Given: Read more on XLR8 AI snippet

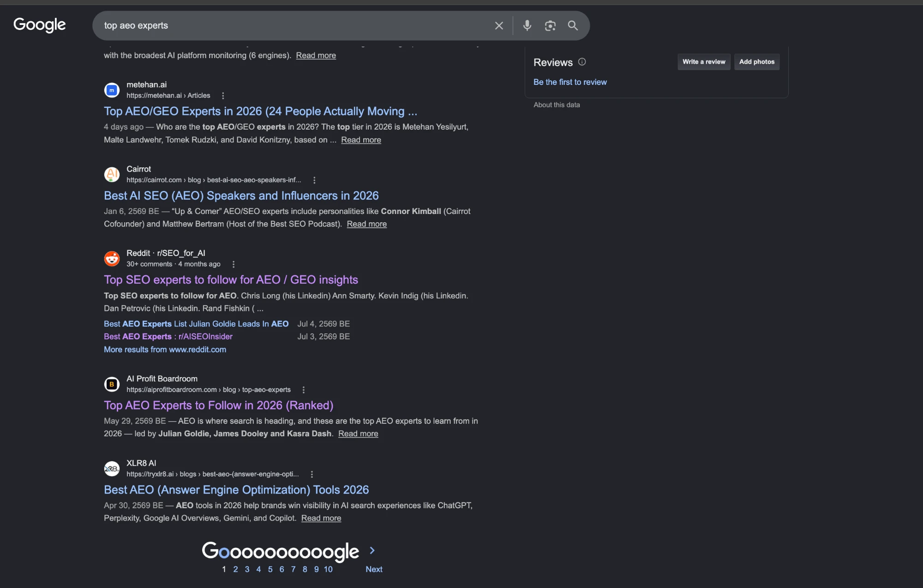Looking at the screenshot, I should (321, 518).
